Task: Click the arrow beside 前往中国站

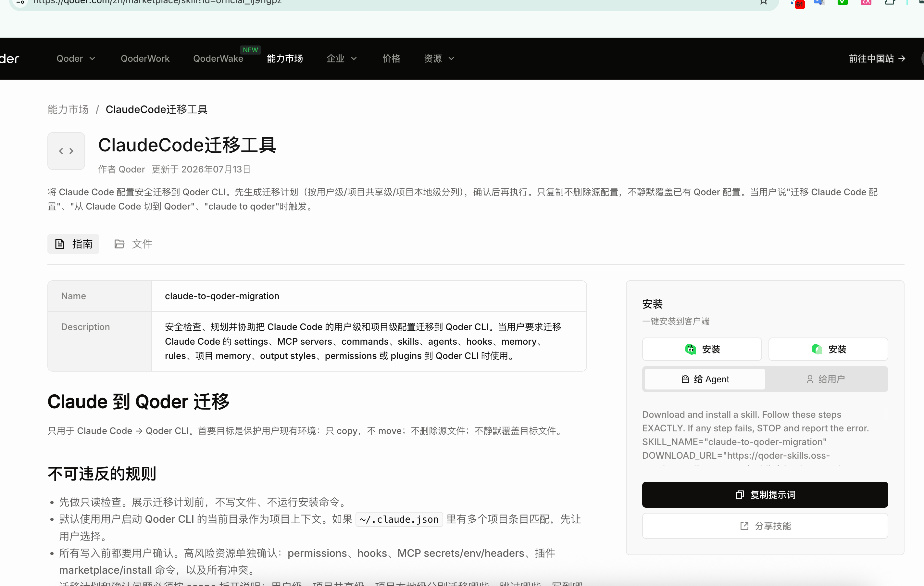Action: coord(902,59)
